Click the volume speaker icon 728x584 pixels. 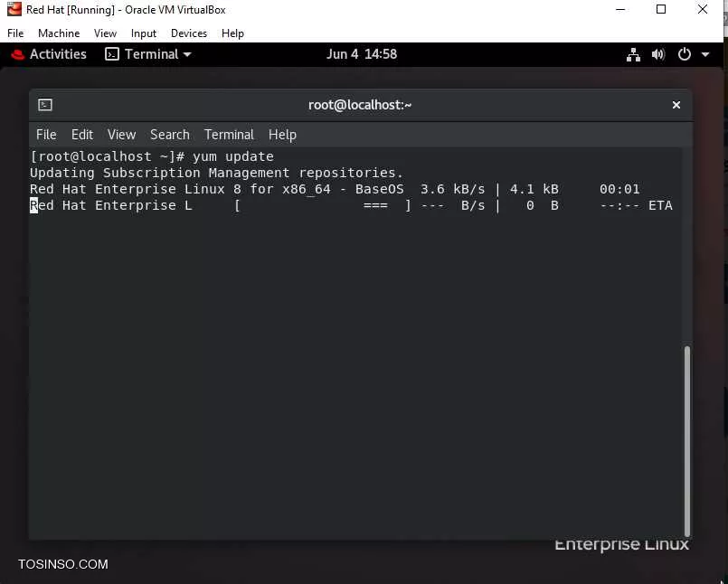[658, 55]
